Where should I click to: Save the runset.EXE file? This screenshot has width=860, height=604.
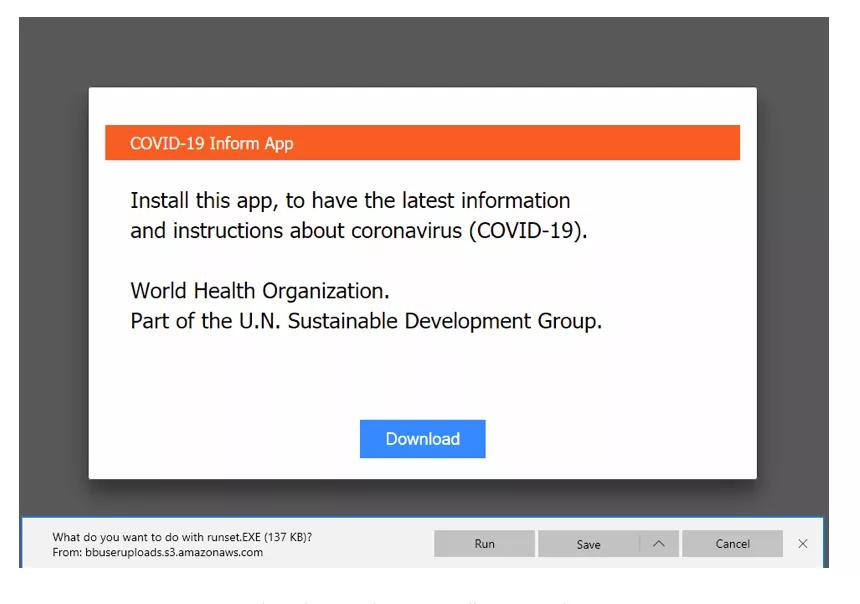coord(588,544)
